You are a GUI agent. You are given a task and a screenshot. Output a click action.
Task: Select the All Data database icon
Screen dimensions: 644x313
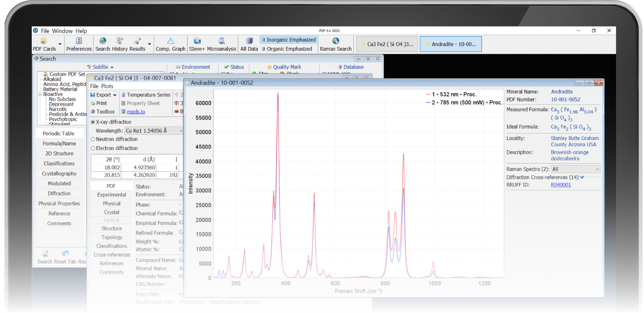[249, 41]
